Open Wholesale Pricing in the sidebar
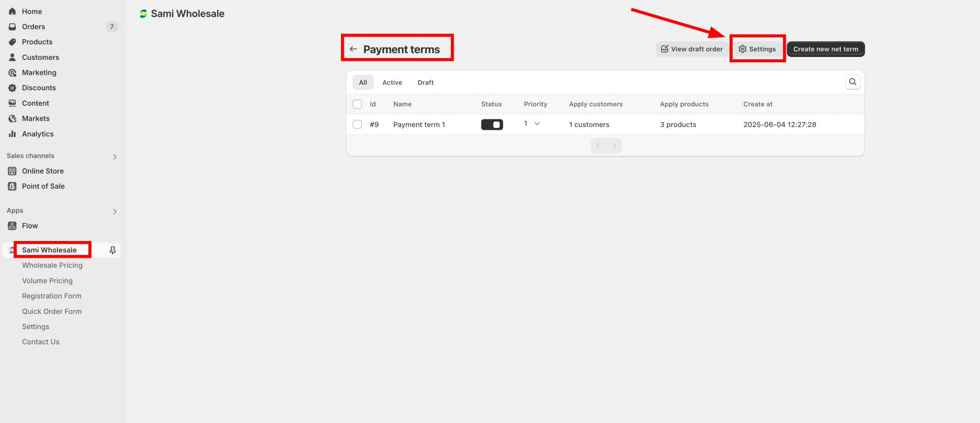 52,265
